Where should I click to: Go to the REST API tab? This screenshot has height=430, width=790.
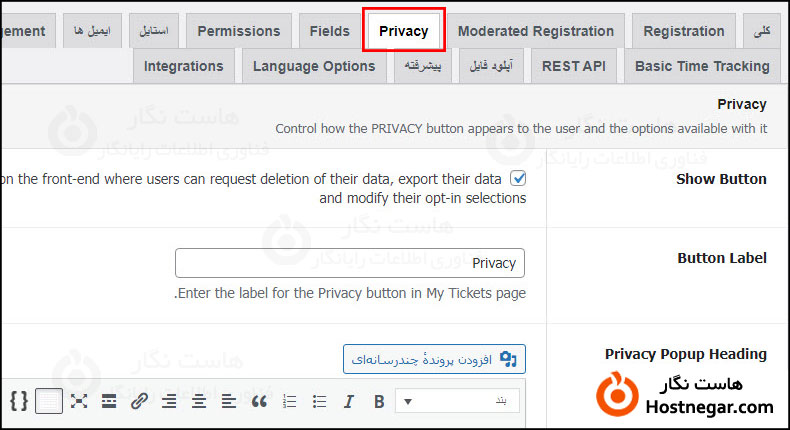pyautogui.click(x=573, y=67)
